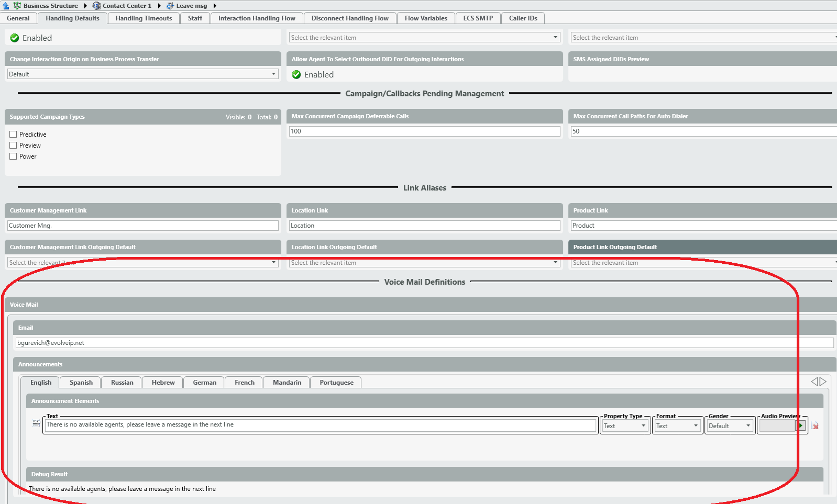Click the Leave msg breadcrumb icon

pos(170,6)
